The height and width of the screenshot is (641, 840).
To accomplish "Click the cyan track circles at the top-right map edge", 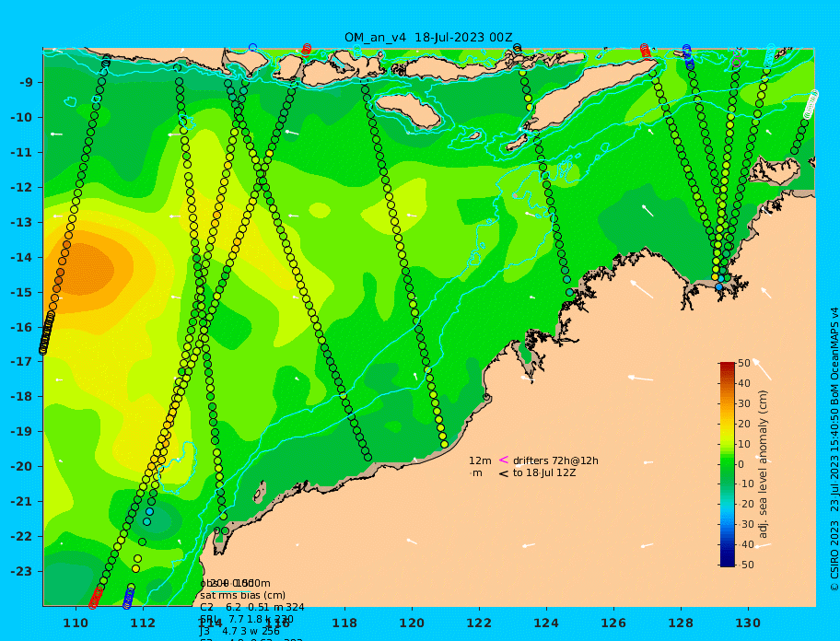I will (769, 53).
